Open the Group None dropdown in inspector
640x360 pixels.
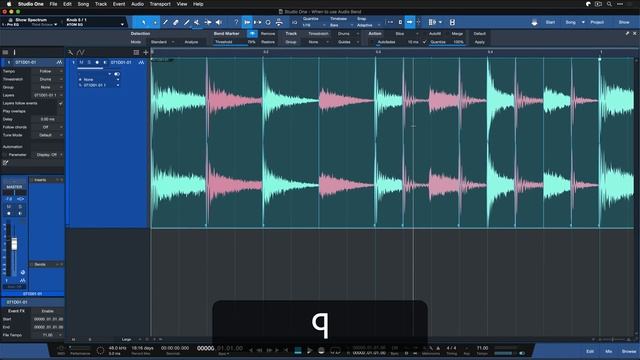(48, 87)
